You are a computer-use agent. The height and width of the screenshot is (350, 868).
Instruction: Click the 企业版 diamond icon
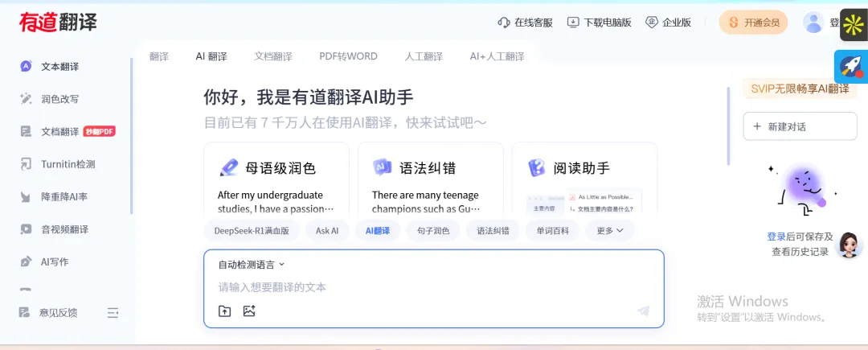[x=652, y=23]
